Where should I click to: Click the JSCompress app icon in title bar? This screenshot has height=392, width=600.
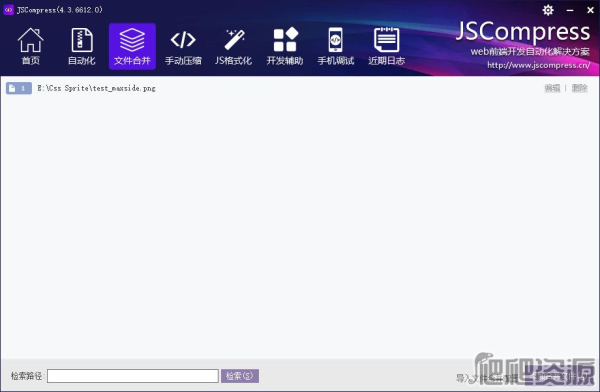(x=8, y=10)
